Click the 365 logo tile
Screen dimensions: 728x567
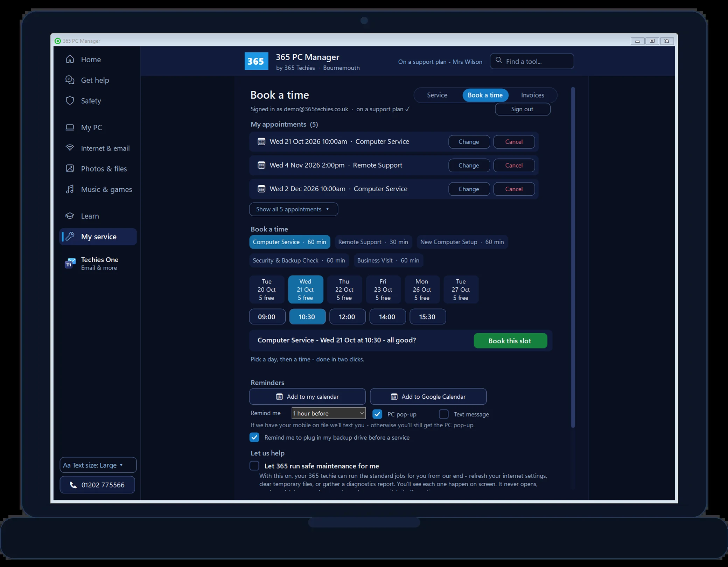coord(256,61)
